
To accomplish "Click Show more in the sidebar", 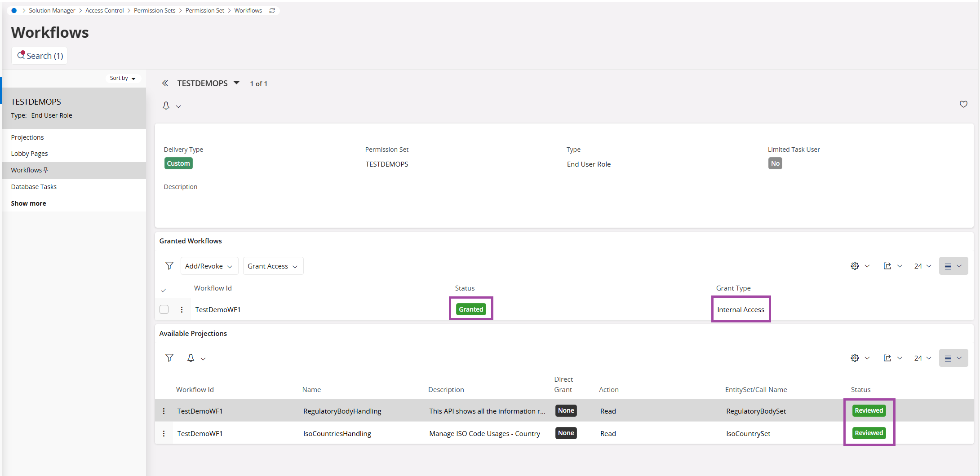I will point(28,203).
